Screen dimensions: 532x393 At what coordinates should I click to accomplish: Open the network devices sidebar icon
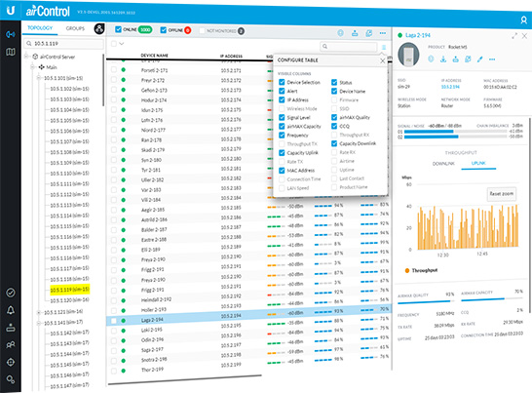[11, 34]
